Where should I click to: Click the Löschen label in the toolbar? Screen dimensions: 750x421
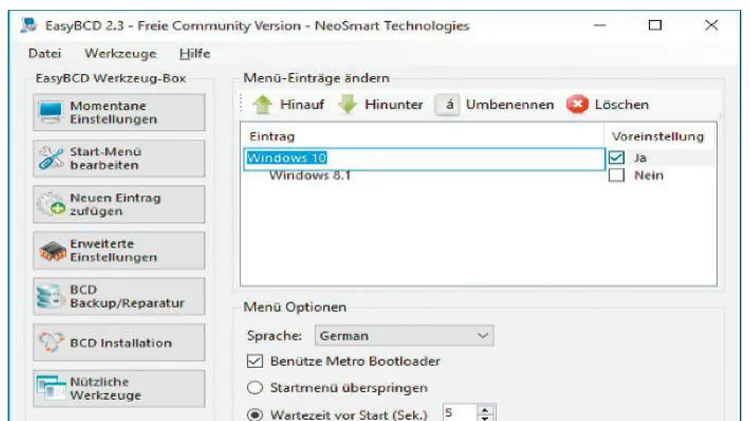pos(622,104)
